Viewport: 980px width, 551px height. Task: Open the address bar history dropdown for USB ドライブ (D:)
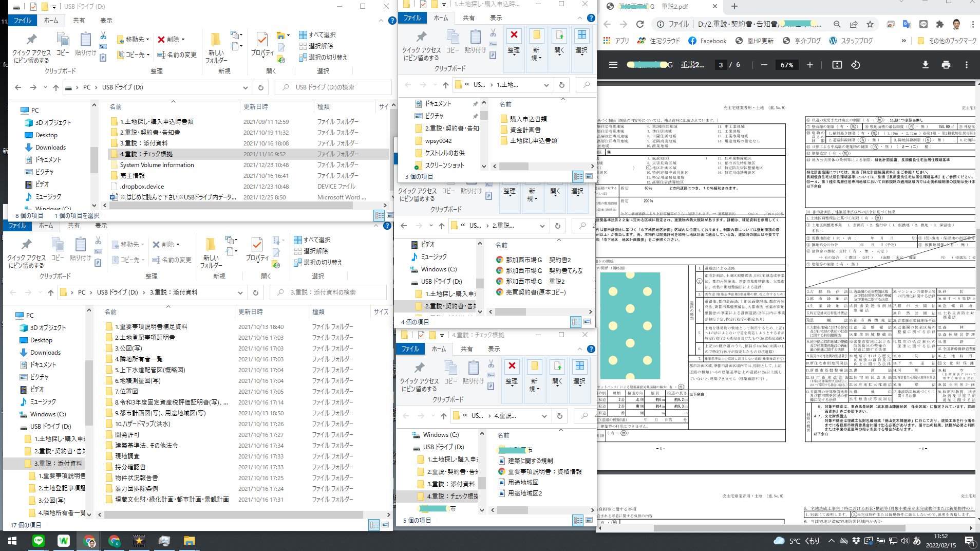coord(246,87)
